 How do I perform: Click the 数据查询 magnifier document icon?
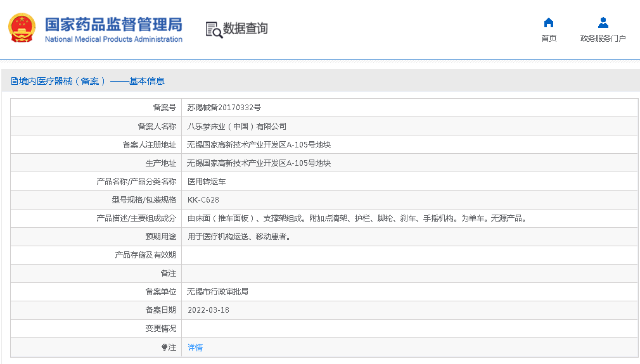click(214, 29)
